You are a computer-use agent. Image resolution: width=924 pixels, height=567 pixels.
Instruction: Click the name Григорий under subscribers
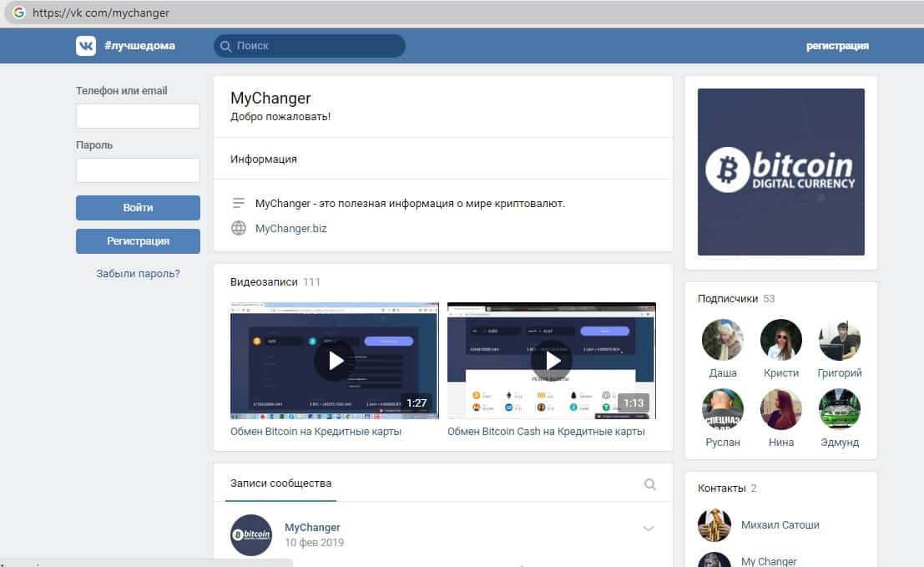(839, 373)
